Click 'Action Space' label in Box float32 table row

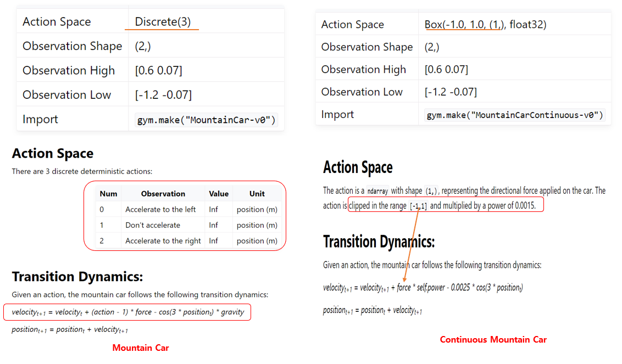(352, 25)
